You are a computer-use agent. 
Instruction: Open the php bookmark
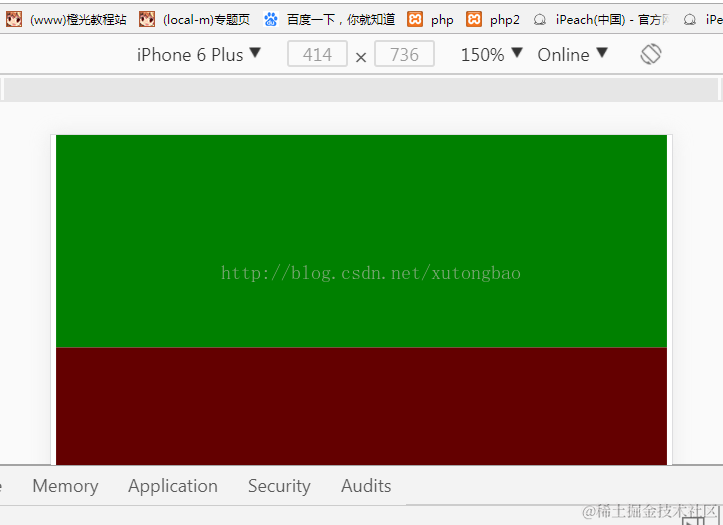[431, 19]
